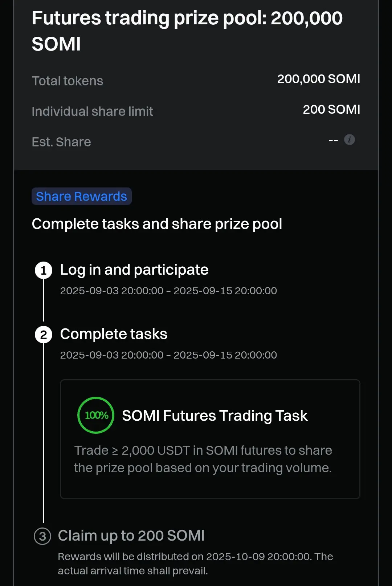The height and width of the screenshot is (586, 392).
Task: Open the Share Rewards tag
Action: [x=82, y=196]
